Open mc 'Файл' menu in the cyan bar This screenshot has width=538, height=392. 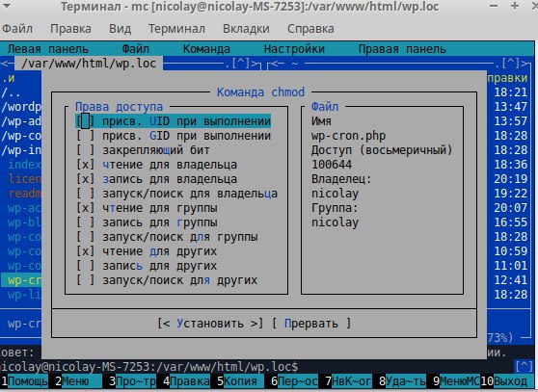pos(136,49)
